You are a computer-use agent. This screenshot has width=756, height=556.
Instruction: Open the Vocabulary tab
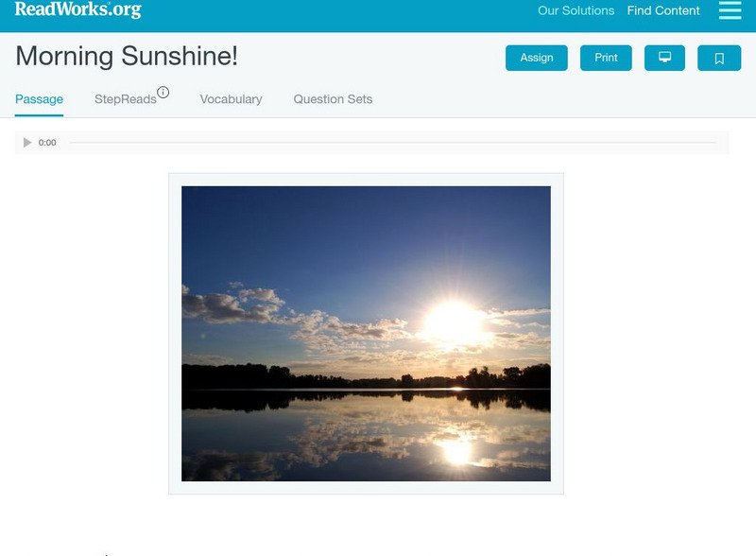231,99
